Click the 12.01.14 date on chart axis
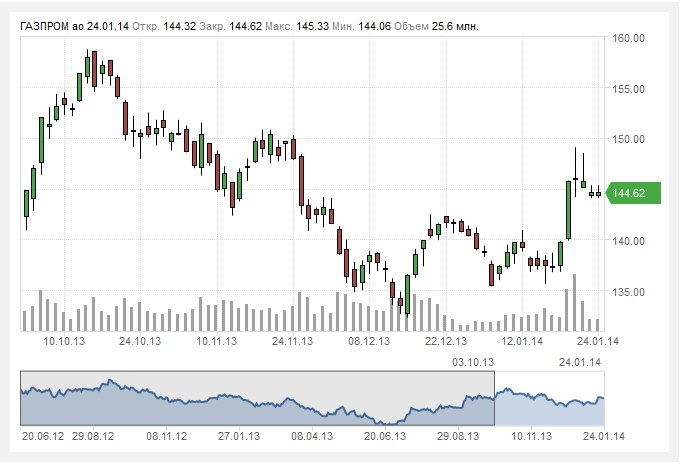The height and width of the screenshot is (465, 682). pos(522,341)
